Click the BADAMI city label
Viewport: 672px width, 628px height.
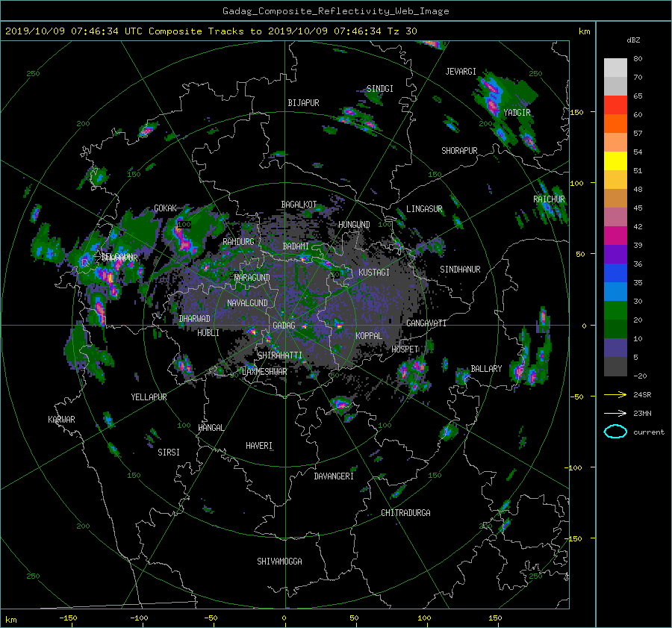pyautogui.click(x=296, y=246)
